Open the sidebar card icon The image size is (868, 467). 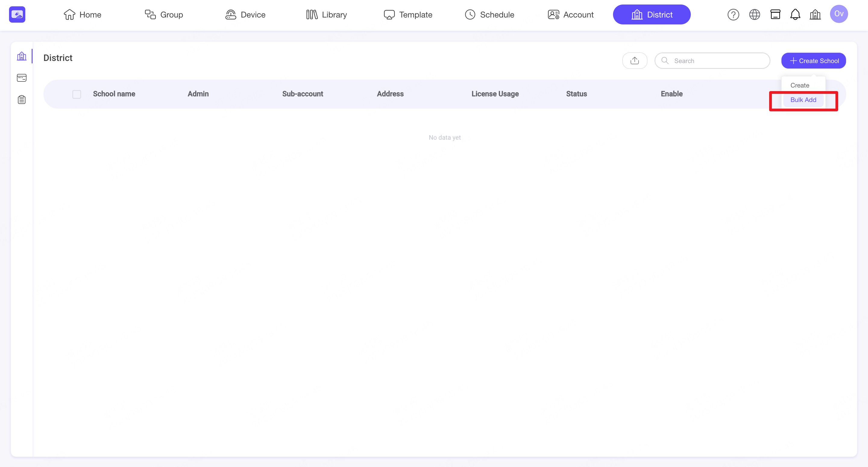pos(22,78)
